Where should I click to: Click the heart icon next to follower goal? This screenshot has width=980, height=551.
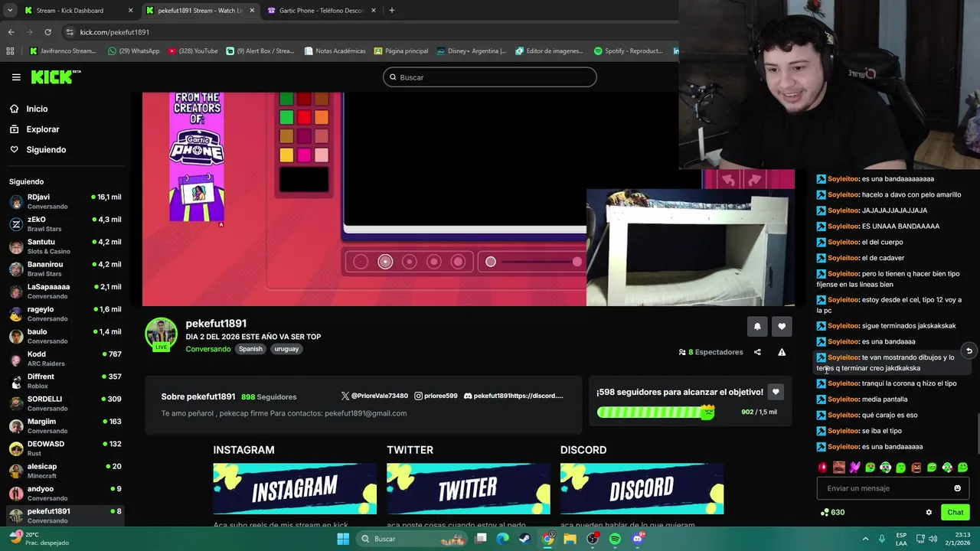point(776,392)
